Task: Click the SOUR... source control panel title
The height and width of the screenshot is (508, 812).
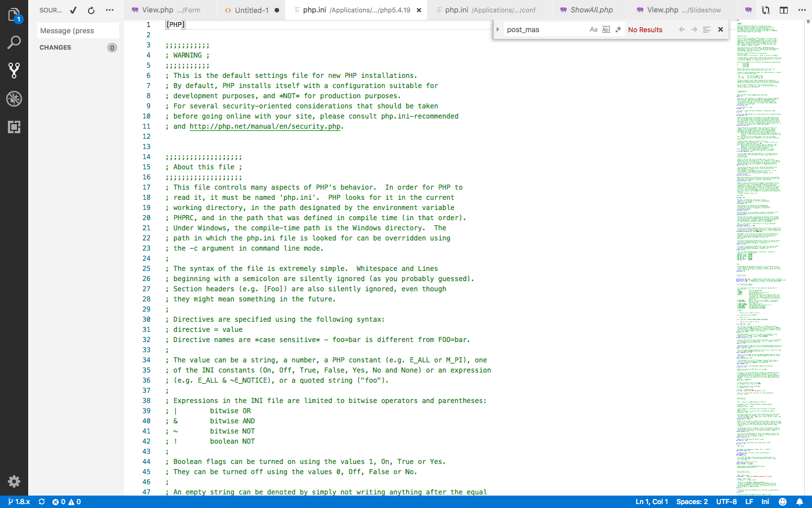Action: point(51,10)
